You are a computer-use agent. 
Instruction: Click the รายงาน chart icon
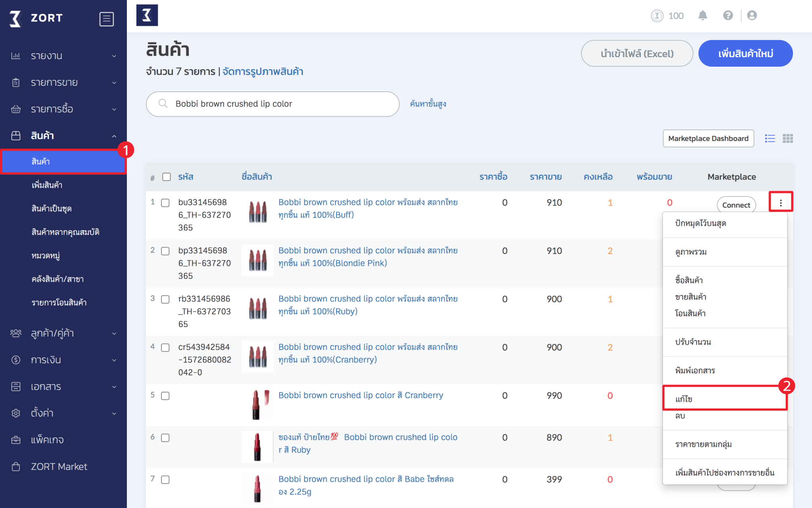(16, 56)
